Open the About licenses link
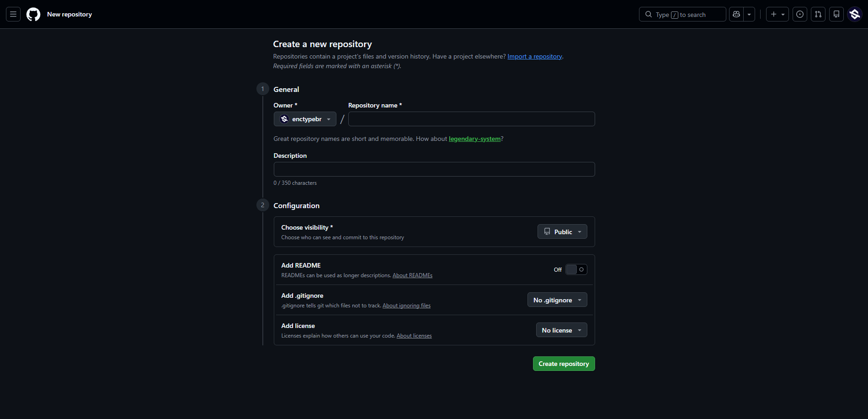Screen dimensions: 868x419 (414, 336)
